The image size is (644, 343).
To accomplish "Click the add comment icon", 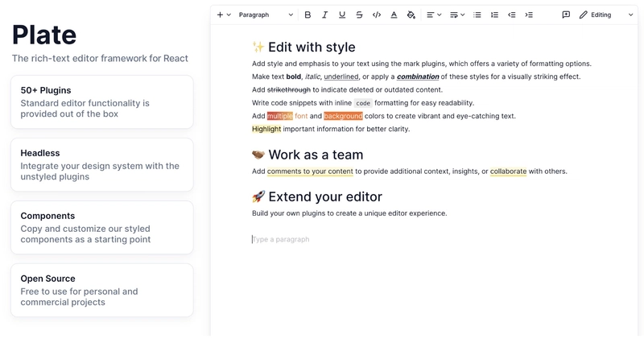I will [x=566, y=14].
